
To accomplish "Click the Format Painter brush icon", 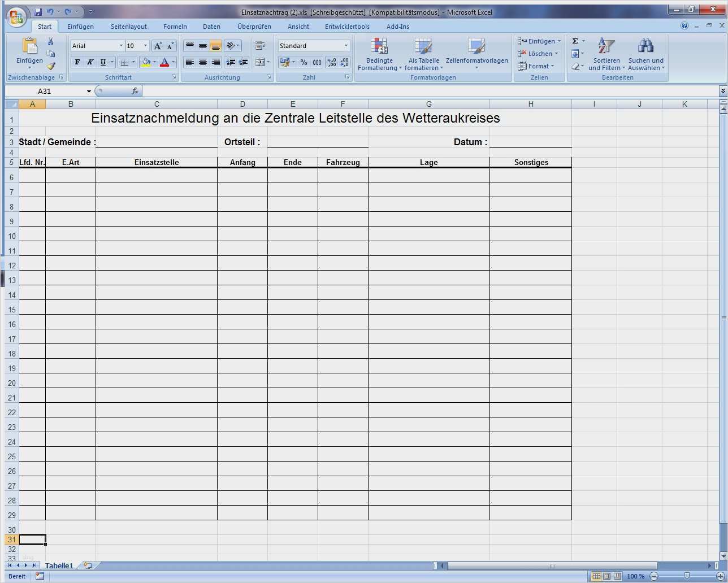I will click(51, 66).
